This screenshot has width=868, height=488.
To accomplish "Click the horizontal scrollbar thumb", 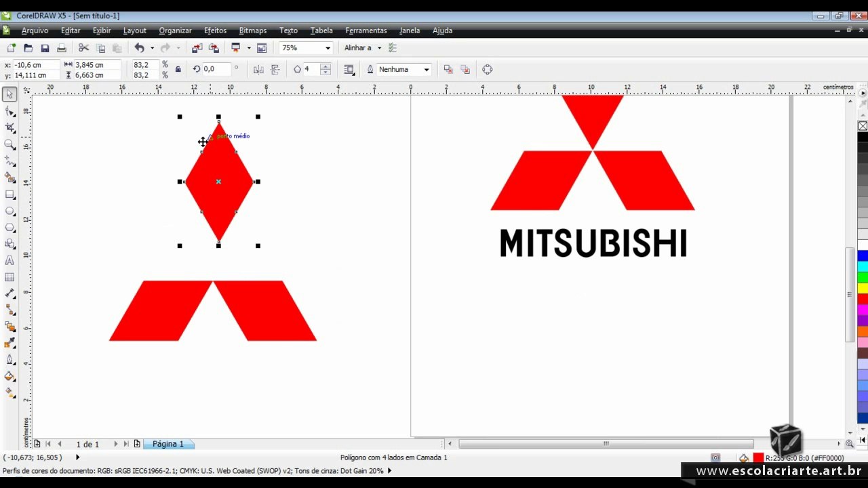I will pyautogui.click(x=606, y=444).
